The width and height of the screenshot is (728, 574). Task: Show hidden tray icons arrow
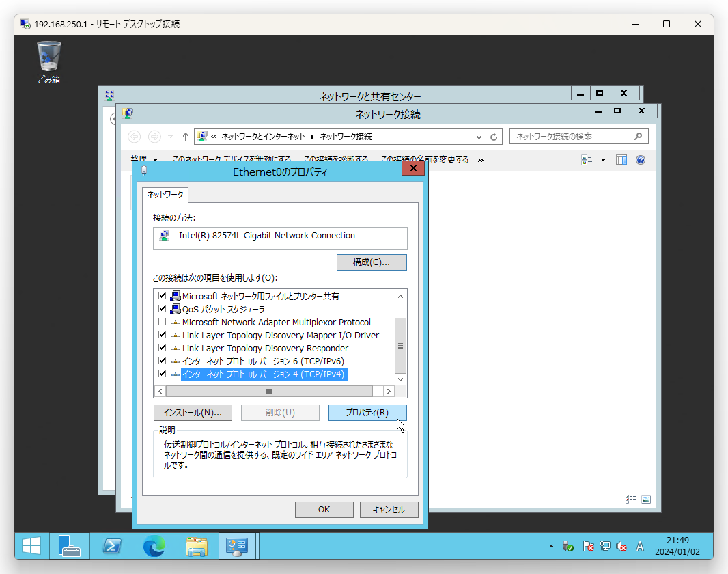pos(551,547)
